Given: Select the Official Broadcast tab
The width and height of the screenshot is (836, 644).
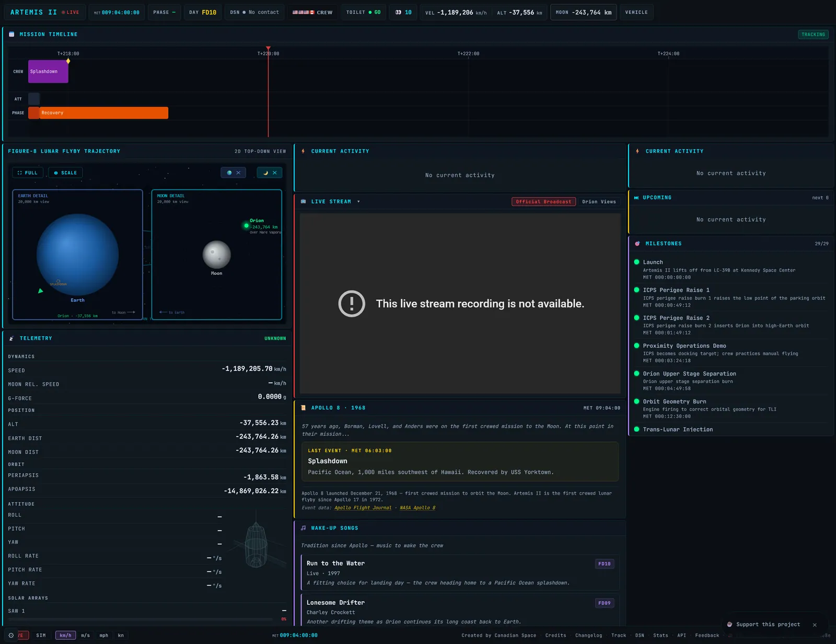Looking at the screenshot, I should tap(543, 202).
